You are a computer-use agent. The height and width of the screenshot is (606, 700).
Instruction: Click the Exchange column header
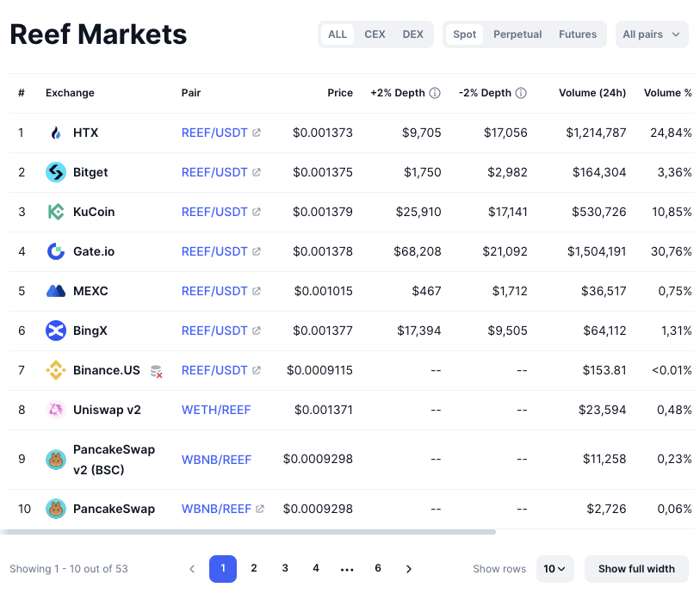[x=70, y=93]
